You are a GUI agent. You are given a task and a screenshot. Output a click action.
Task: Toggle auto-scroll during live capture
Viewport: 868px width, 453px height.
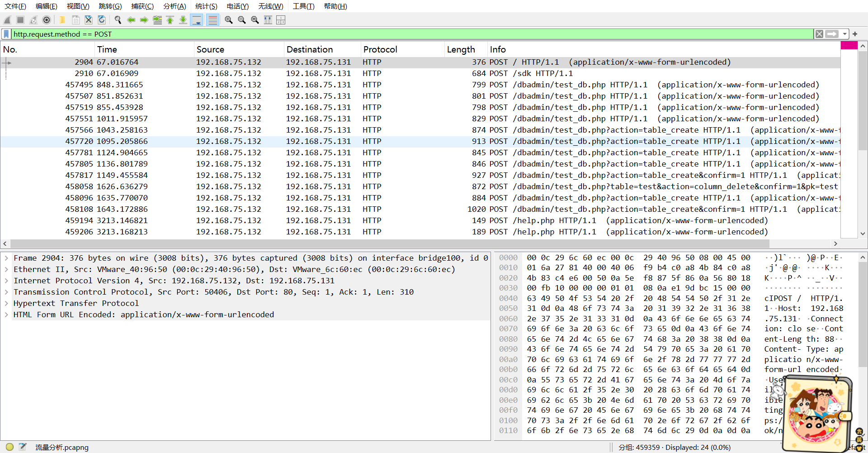point(197,20)
